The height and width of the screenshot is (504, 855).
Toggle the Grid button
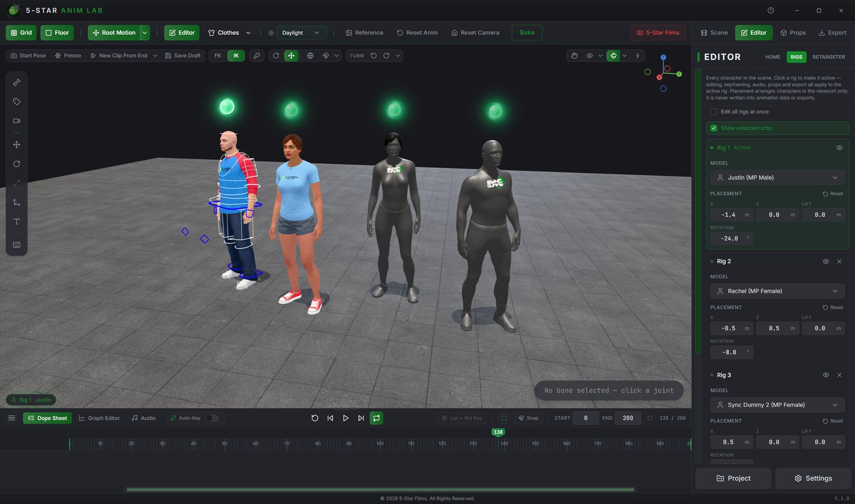coord(21,33)
